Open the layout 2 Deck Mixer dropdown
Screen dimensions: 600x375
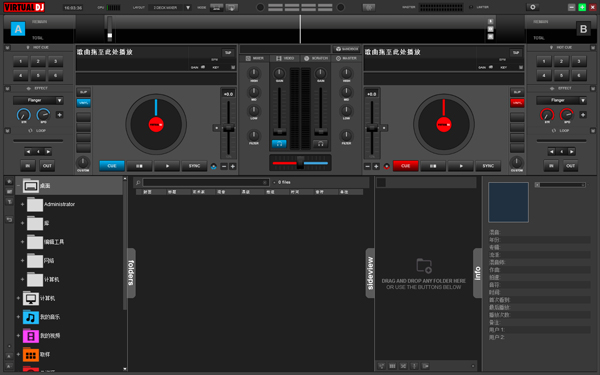(188, 8)
